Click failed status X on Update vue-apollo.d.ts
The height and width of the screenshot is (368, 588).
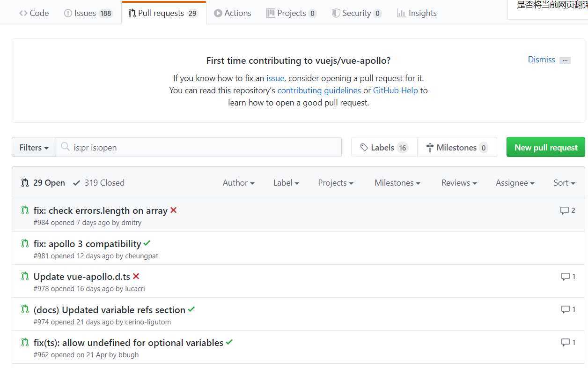136,276
